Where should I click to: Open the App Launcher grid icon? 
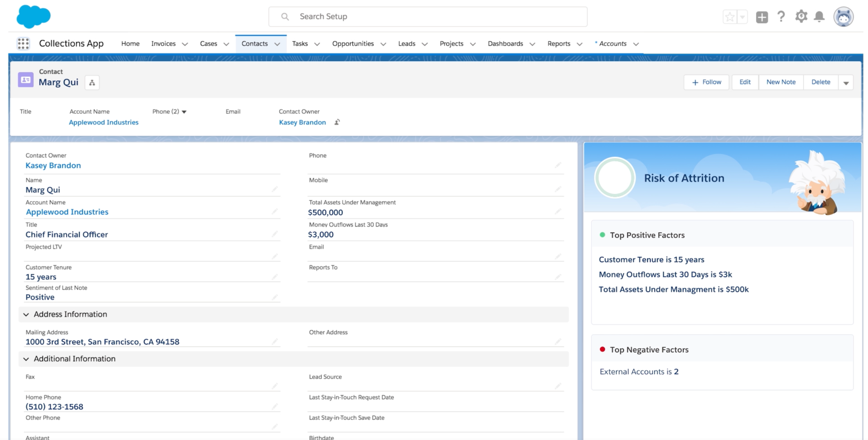coord(23,44)
